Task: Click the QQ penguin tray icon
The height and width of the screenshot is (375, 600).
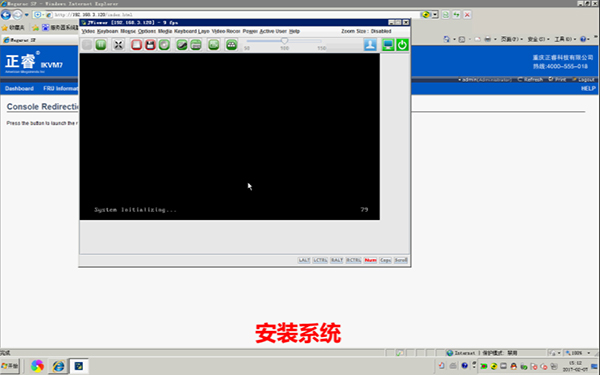Action: tap(514, 366)
